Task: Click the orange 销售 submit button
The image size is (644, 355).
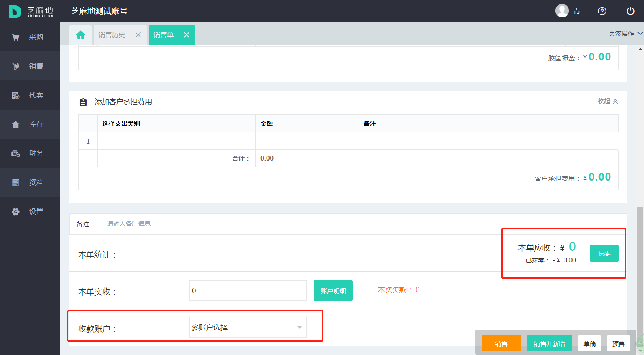Action: tap(501, 343)
